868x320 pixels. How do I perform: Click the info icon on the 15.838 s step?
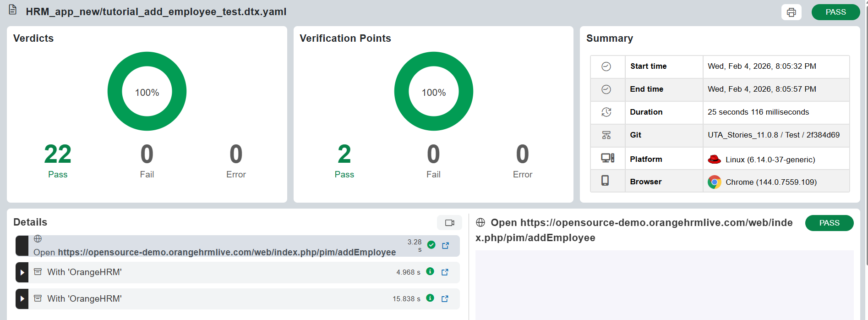[430, 298]
